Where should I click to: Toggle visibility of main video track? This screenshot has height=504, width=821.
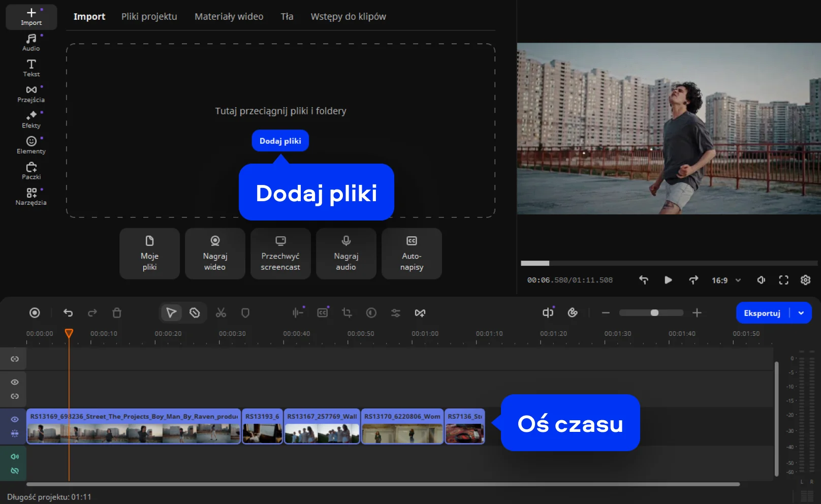point(15,419)
